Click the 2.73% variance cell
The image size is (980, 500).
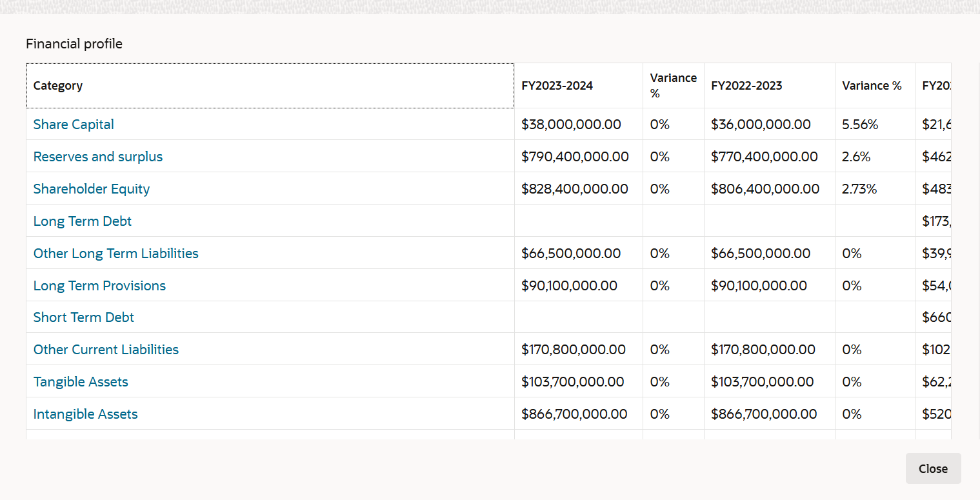click(875, 189)
